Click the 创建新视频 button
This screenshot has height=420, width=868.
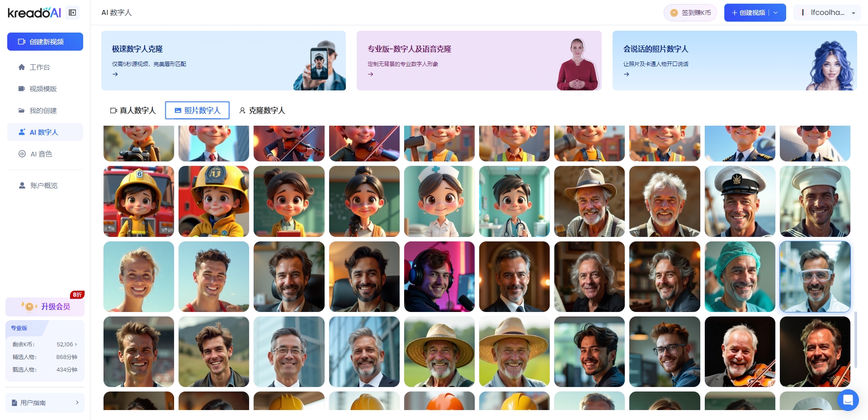coord(45,42)
